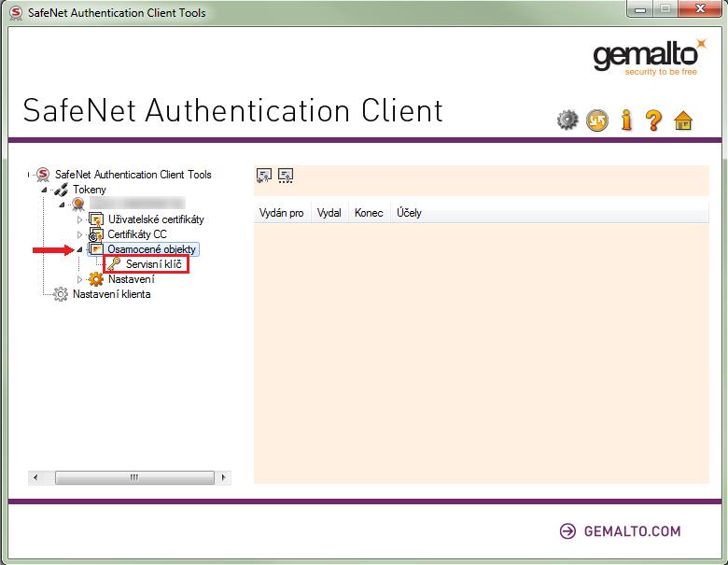Select Certifikáty CC in the tree

click(137, 234)
